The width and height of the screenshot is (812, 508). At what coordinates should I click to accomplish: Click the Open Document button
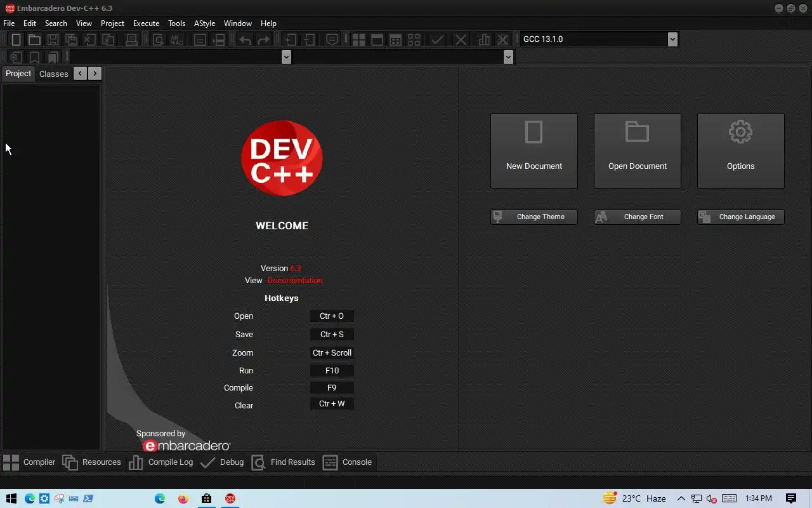pos(638,150)
